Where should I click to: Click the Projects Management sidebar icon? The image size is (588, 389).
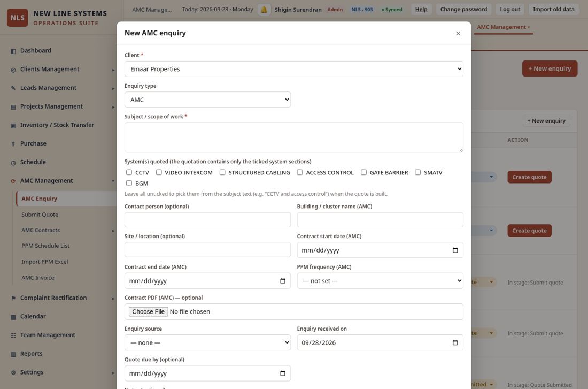point(13,107)
